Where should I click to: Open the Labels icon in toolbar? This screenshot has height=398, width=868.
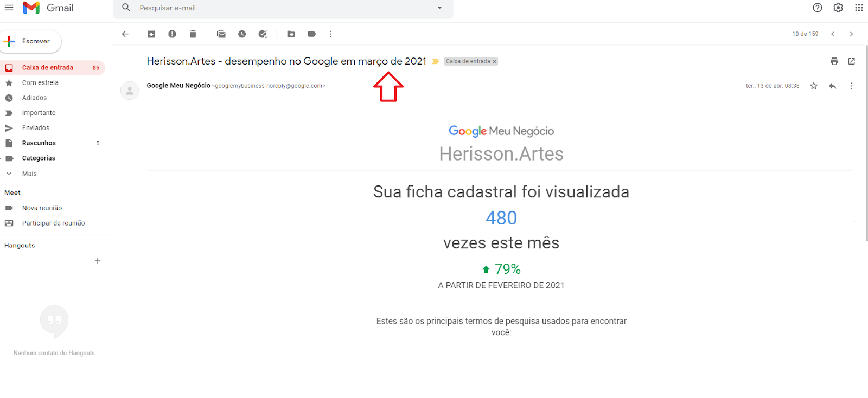312,34
